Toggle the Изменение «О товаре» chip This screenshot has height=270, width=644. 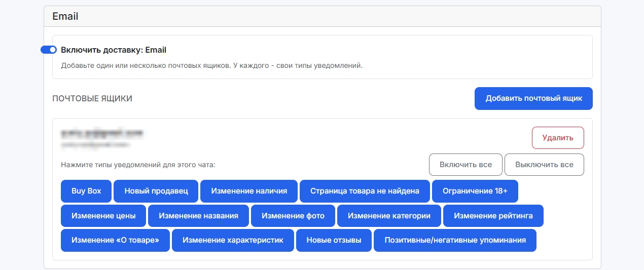(115, 241)
